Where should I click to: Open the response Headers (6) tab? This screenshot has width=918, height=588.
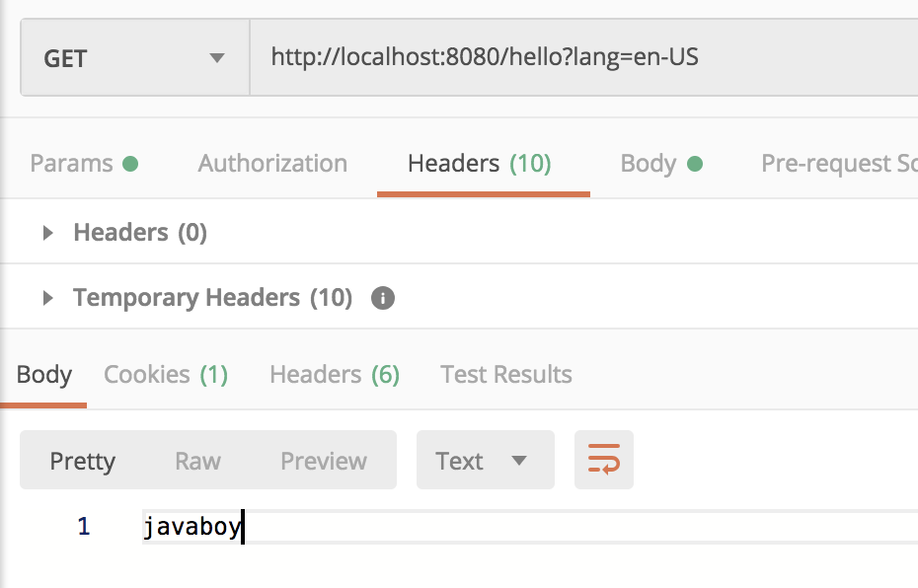coord(335,375)
